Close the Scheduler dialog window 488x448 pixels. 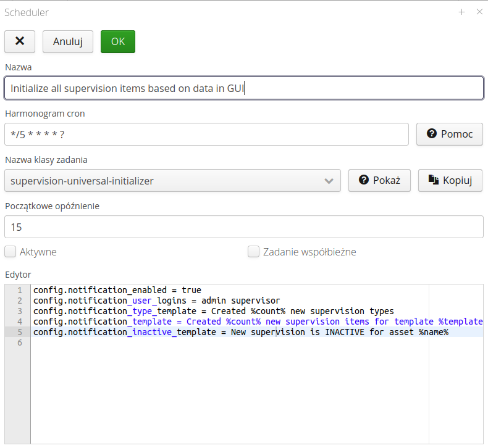[479, 12]
